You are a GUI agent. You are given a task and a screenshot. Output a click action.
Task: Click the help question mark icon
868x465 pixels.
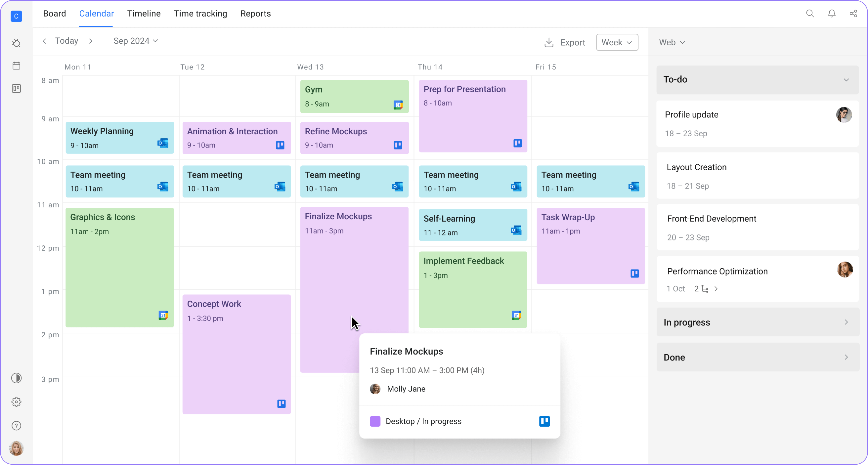[16, 426]
